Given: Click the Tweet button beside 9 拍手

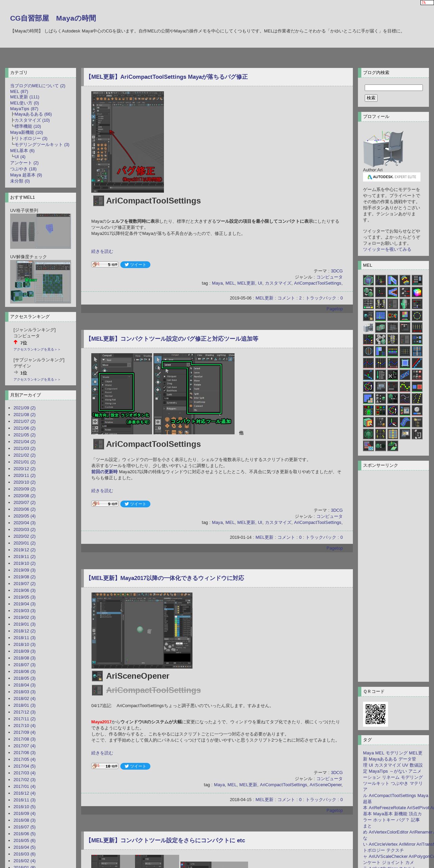Looking at the screenshot, I should click(x=135, y=504).
